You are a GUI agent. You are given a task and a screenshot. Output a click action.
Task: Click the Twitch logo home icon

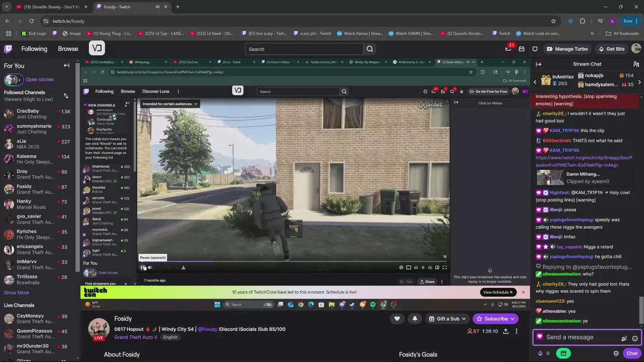click(8, 49)
